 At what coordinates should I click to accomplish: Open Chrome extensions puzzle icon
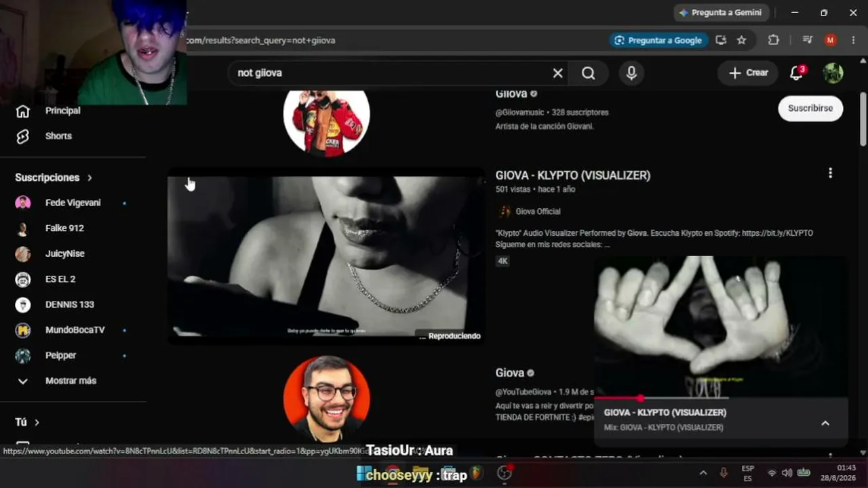pyautogui.click(x=773, y=40)
